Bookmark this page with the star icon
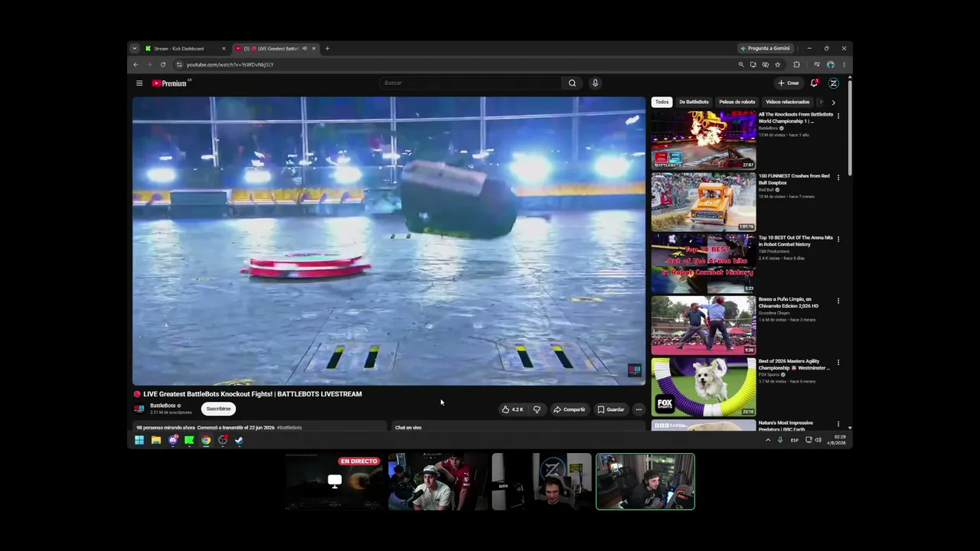The width and height of the screenshot is (980, 551). [777, 64]
